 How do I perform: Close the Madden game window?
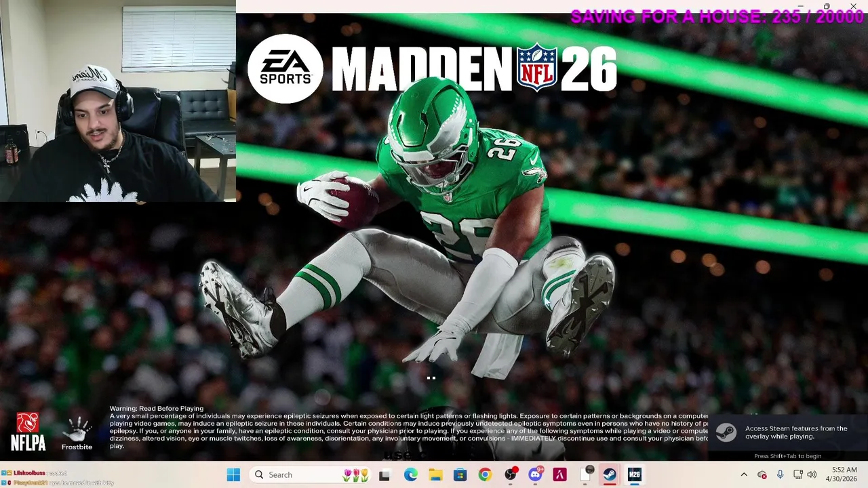[x=853, y=6]
